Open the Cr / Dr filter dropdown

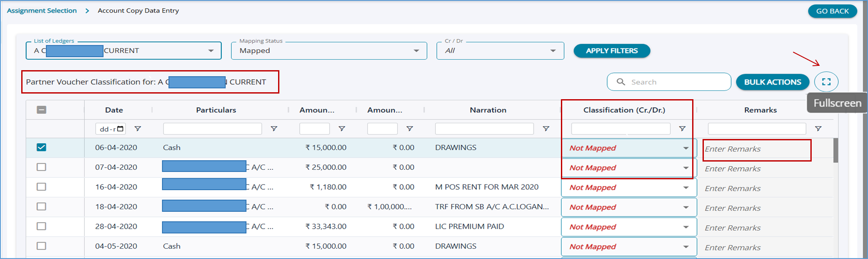(553, 51)
